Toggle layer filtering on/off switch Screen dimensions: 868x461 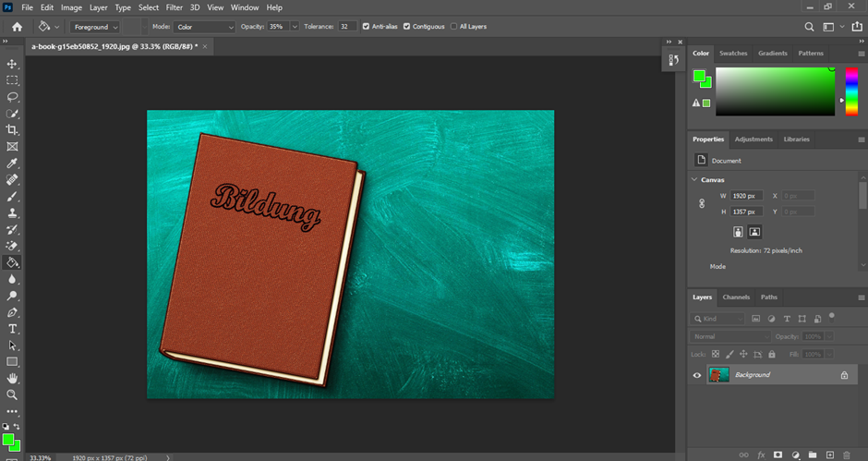click(831, 316)
